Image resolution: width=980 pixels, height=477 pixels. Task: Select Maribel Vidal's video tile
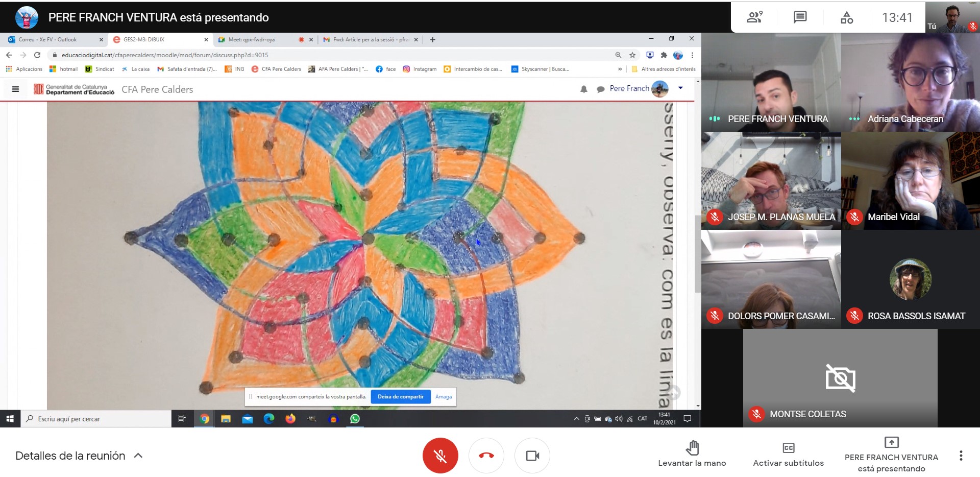pos(910,181)
